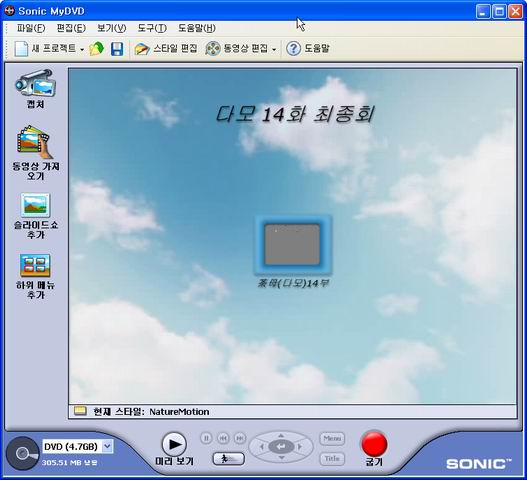Image resolution: width=527 pixels, height=480 pixels.
Task: Select the menu title 다모 14화 최종회
Action: (x=294, y=114)
